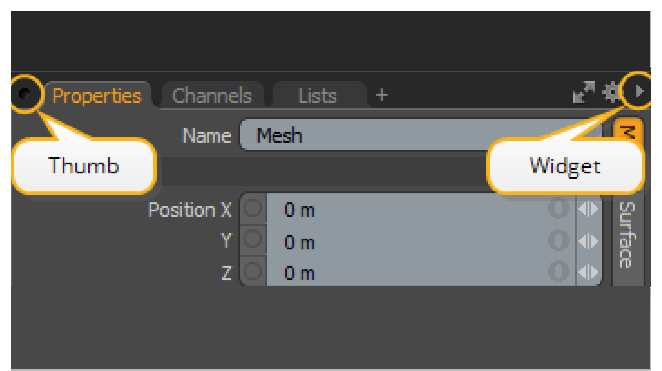The image size is (662, 371).
Task: Toggle Position Y keyframe circle
Action: (253, 239)
